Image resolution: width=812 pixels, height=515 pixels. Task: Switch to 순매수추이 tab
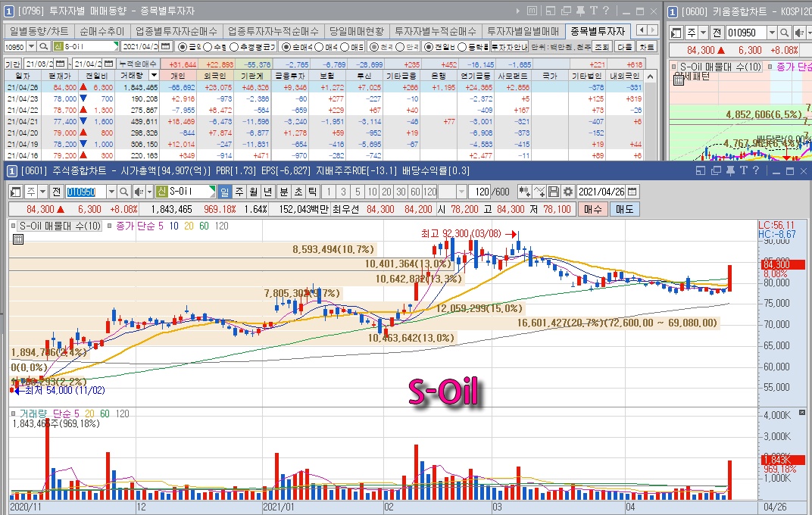102,32
